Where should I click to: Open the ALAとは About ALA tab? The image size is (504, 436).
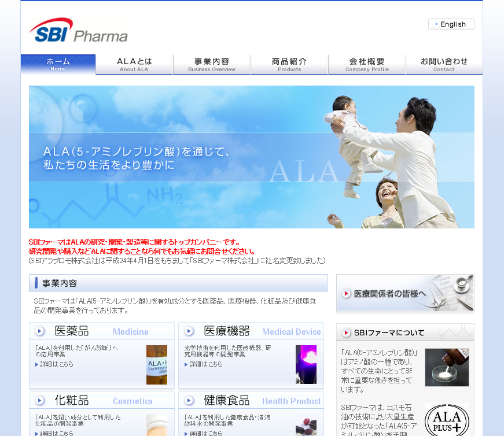(134, 65)
